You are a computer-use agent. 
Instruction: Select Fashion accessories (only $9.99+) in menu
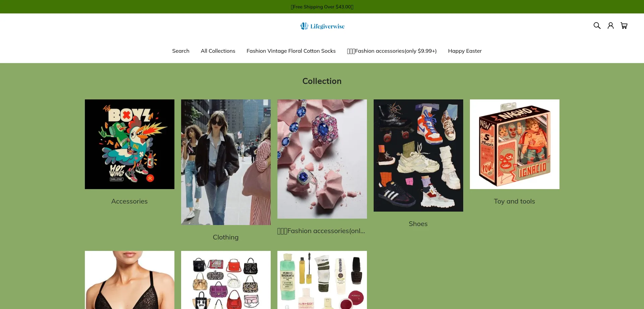point(392,51)
